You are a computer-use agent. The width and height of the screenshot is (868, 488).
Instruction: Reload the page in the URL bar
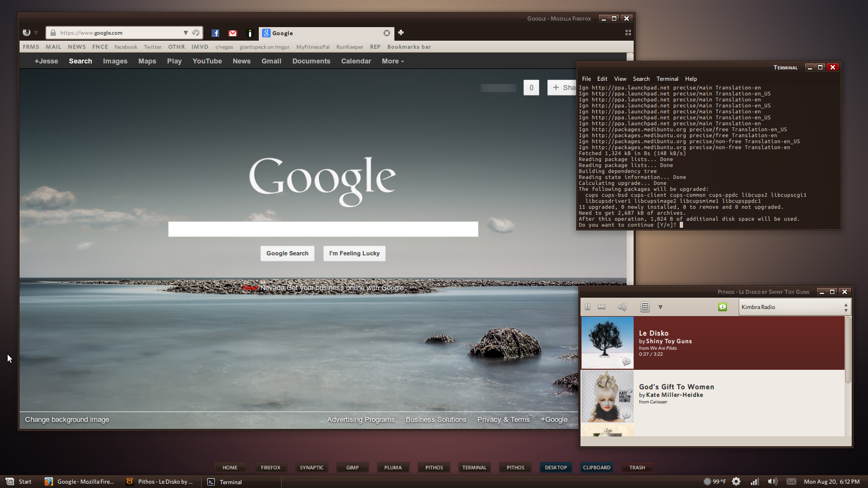pyautogui.click(x=196, y=33)
